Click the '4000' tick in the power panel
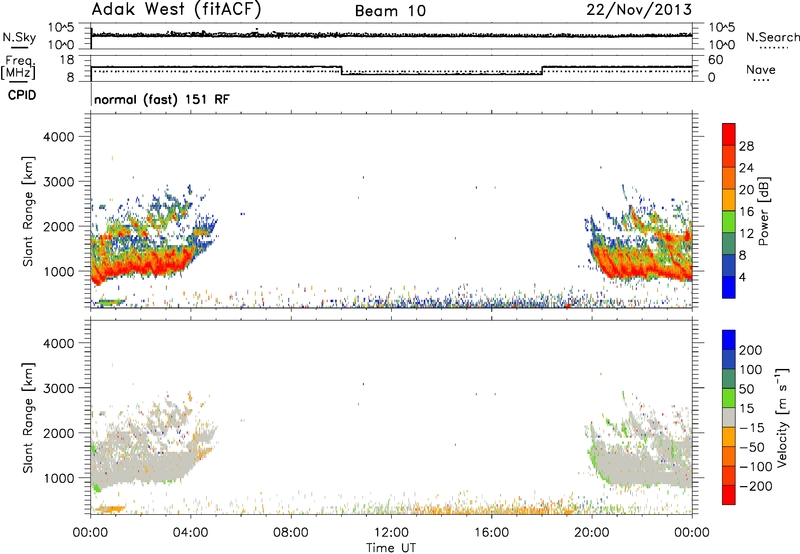The image size is (800, 554). (x=59, y=137)
